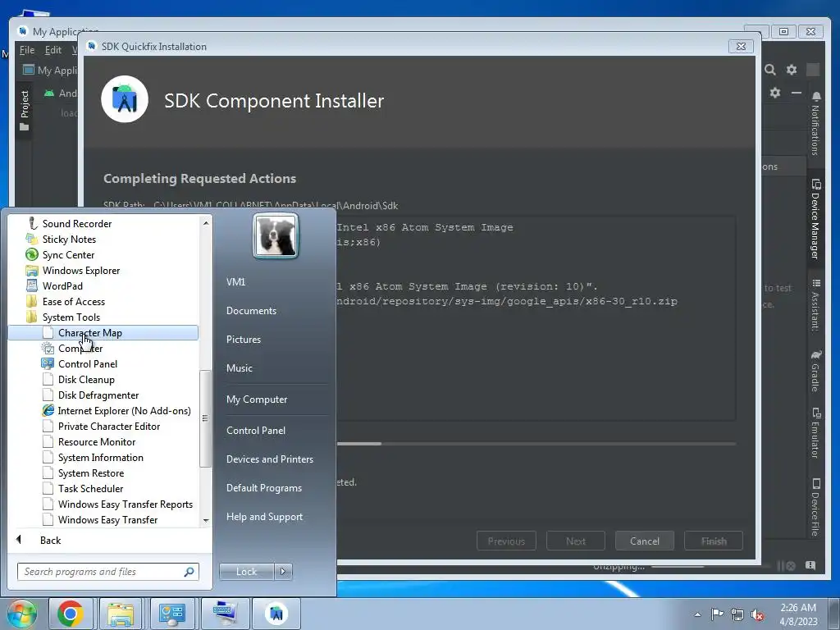Open Task Scheduler
The image size is (840, 630).
90,488
